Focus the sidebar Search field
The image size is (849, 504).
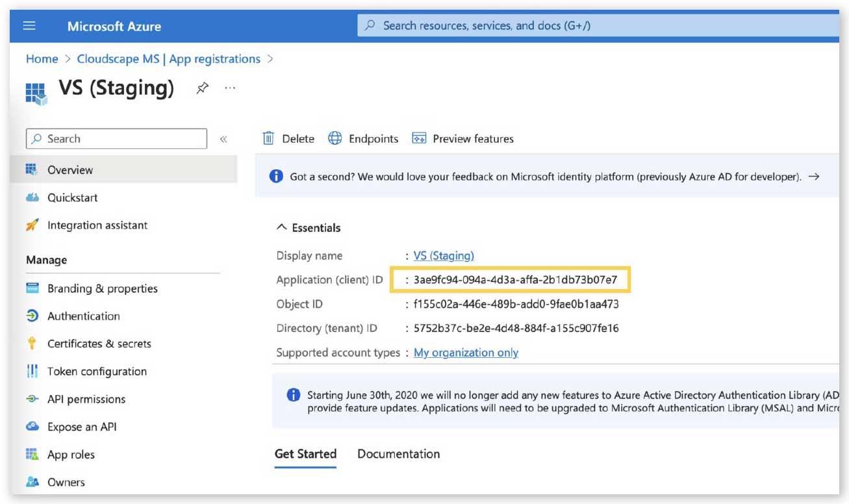click(x=117, y=139)
